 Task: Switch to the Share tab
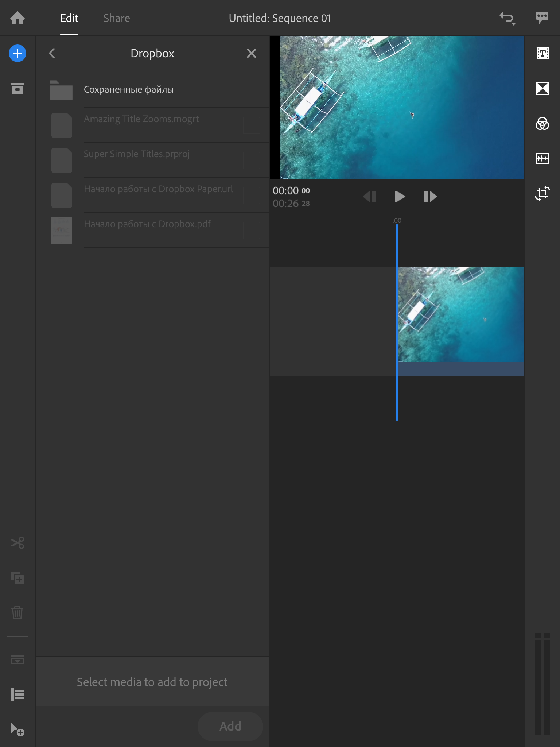pyautogui.click(x=117, y=18)
